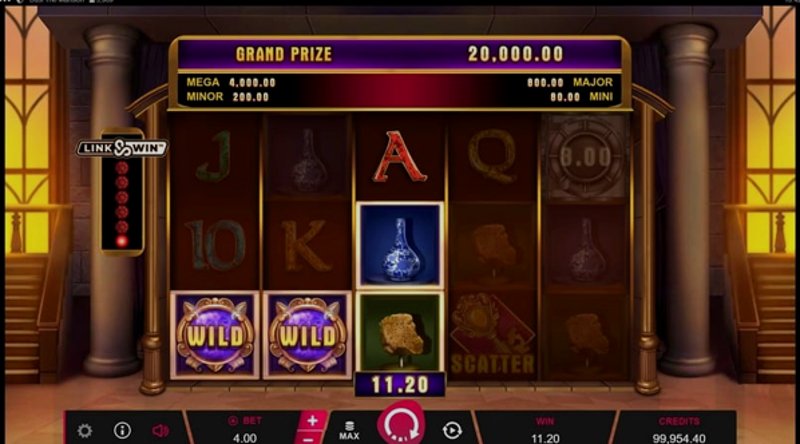Click the BET amount display
Screen dimensions: 800x444
[245, 429]
